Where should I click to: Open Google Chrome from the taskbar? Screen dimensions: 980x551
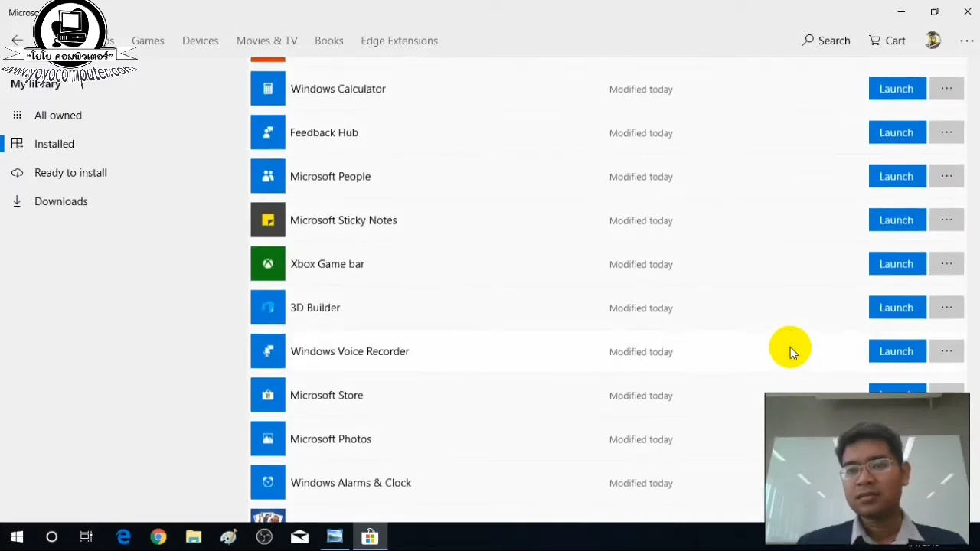pos(158,536)
